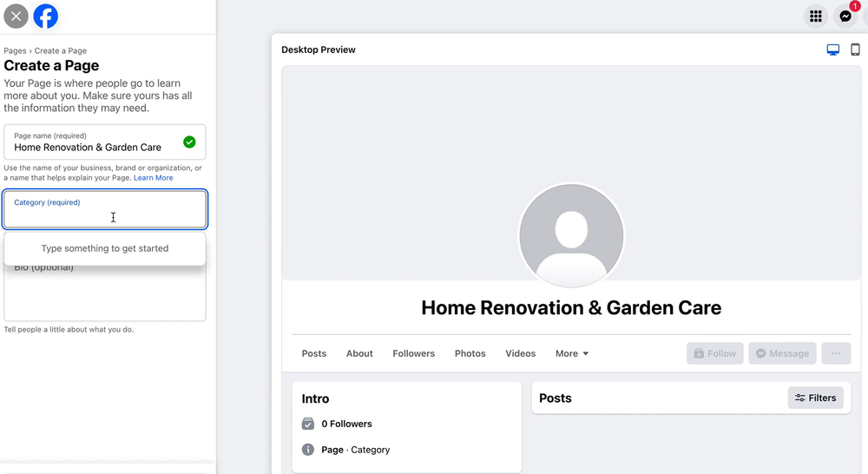Open the Followers tab

click(x=413, y=353)
